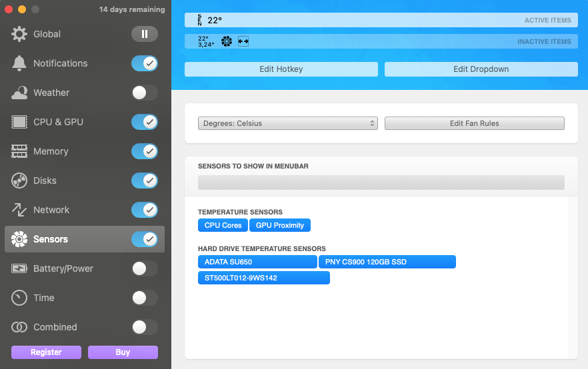Screen dimensions: 588x369
Task: Click the Edit Hotkey button
Action: pyautogui.click(x=281, y=69)
